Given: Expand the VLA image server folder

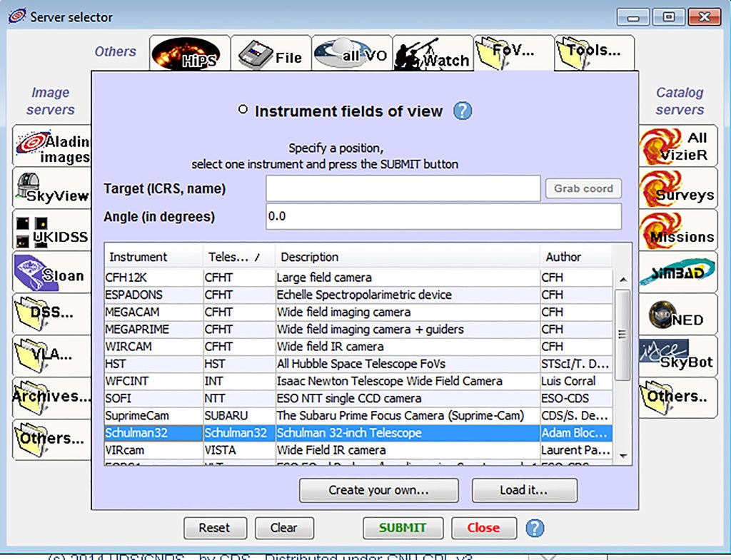Looking at the screenshot, I should point(51,356).
